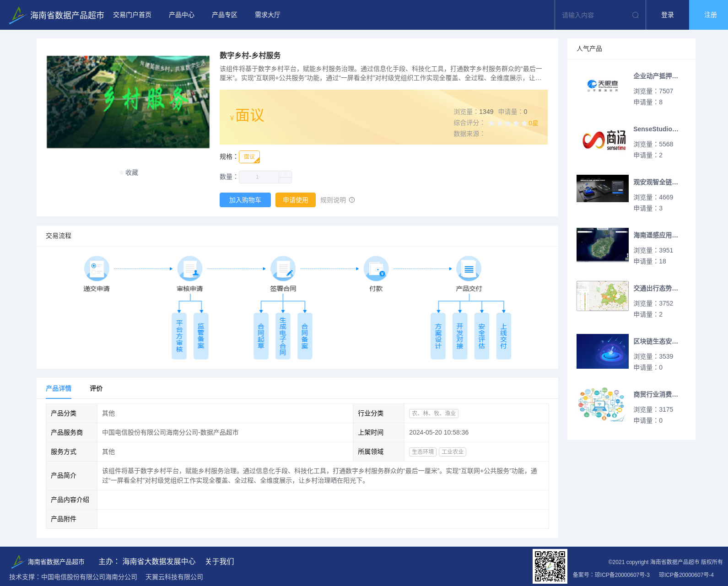The image size is (728, 586).
Task: Click the info icon next to 规则说明
Action: (x=352, y=200)
